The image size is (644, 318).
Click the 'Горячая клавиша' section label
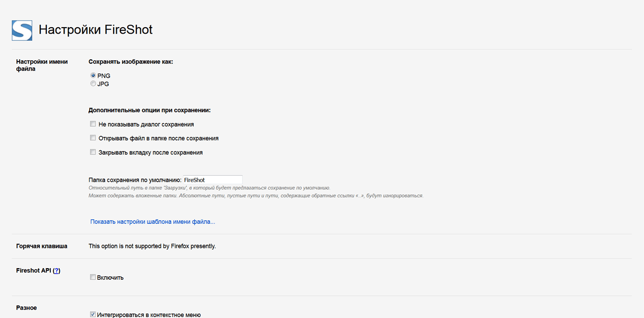point(42,246)
